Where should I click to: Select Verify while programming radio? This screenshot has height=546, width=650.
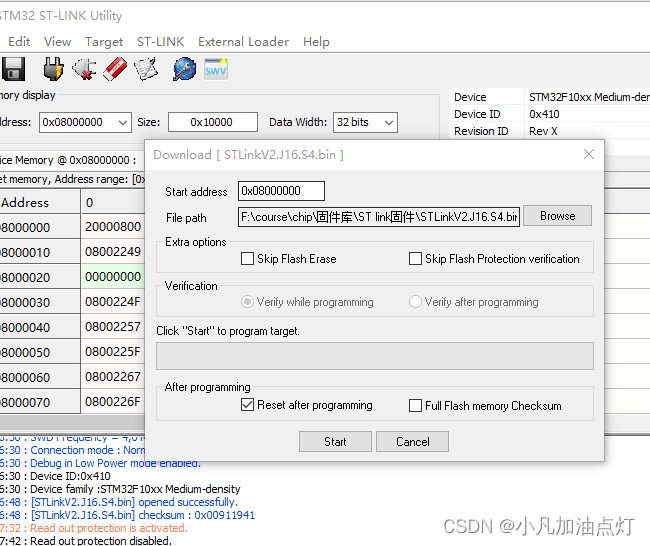247,302
